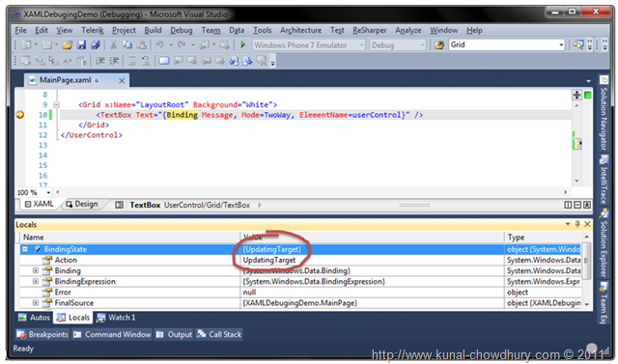
Task: Click the Copy icon in toolbar
Action: click(x=126, y=45)
